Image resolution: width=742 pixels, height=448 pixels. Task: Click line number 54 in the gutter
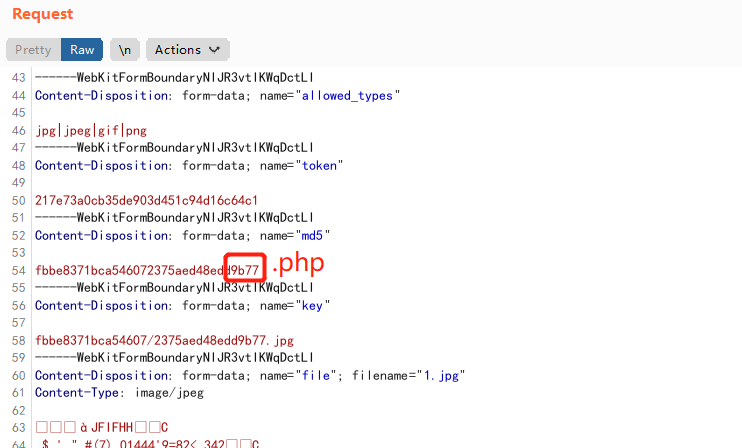(18, 271)
